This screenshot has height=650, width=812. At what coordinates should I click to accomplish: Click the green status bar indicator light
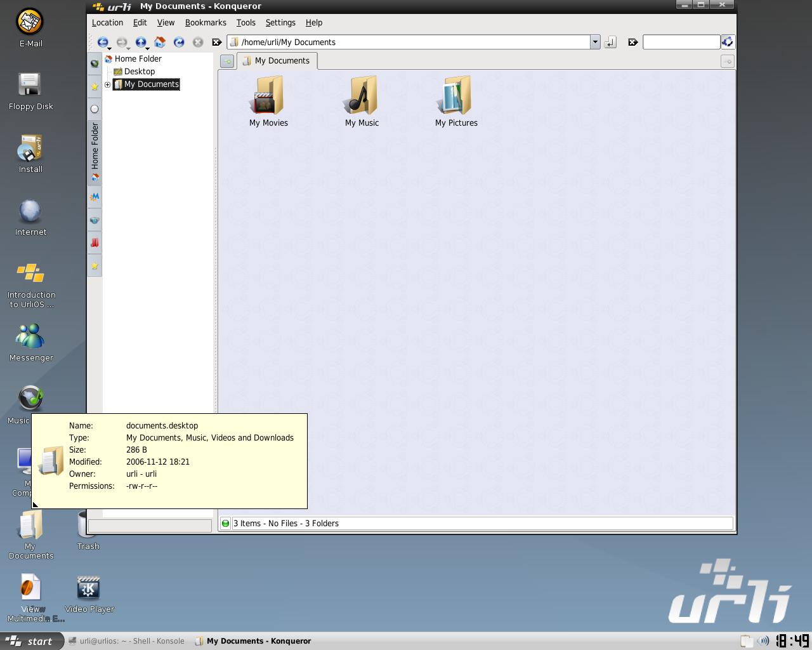coord(225,524)
